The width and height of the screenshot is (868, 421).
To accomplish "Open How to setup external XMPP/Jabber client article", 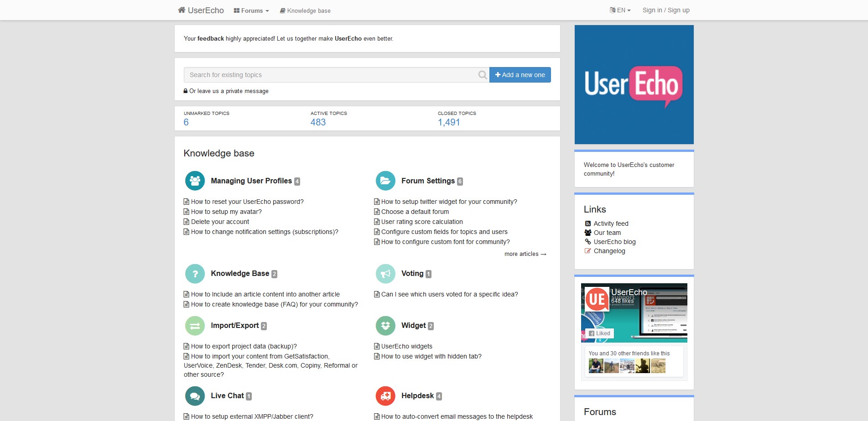I will coord(252,416).
